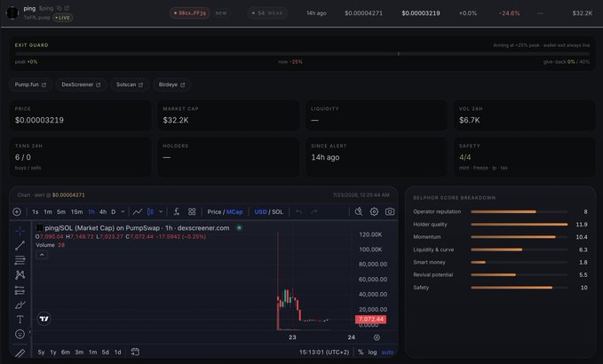Select the forecasting and measurement tool

click(x=20, y=289)
